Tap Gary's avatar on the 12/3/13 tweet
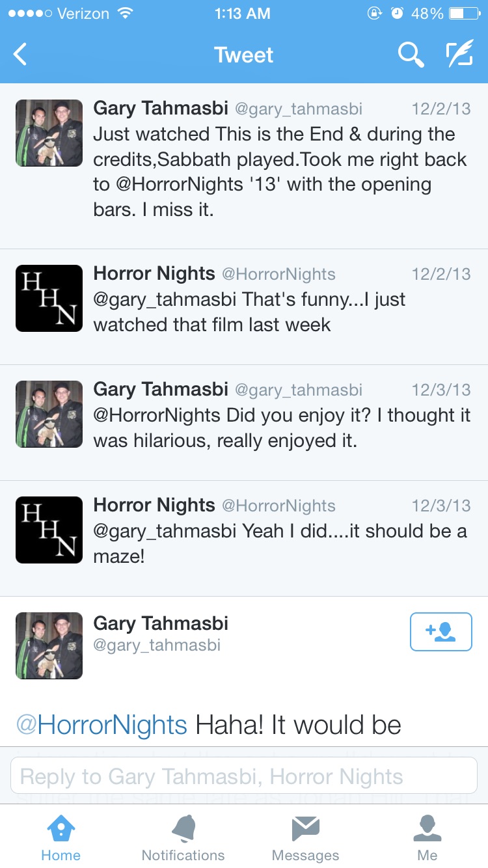Screen dimensions: 488x868 [49, 414]
